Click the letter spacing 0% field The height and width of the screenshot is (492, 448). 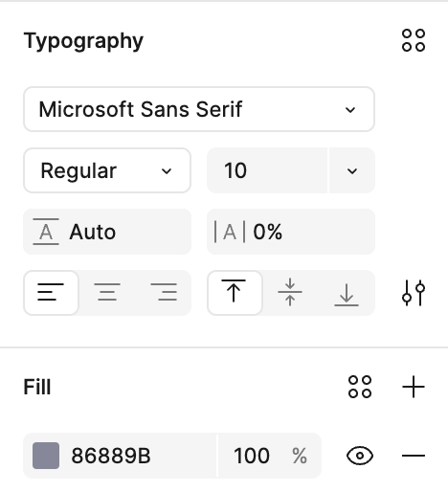click(x=291, y=232)
